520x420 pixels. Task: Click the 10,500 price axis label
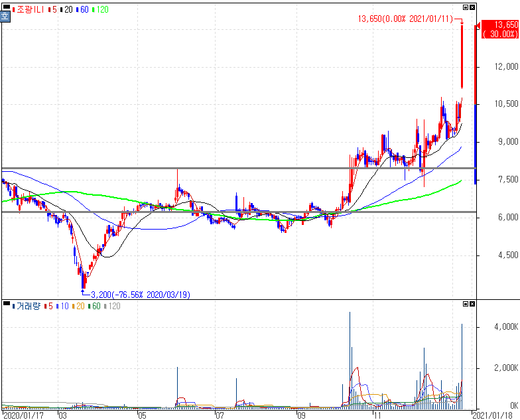[x=506, y=104]
